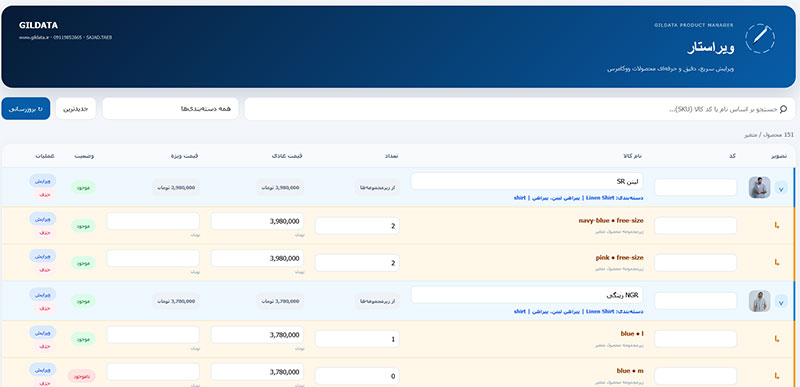Click the SKU code field for لینن SR
Image resolution: width=800 pixels, height=387 pixels.
pyautogui.click(x=695, y=187)
